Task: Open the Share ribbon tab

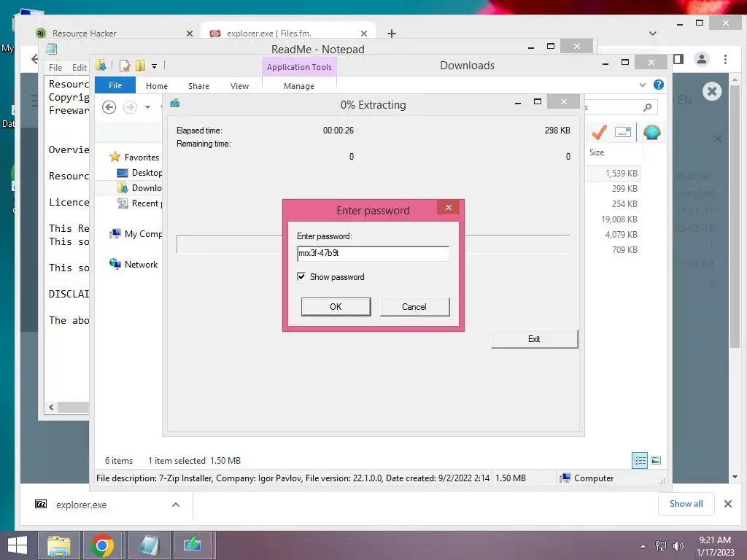Action: coord(198,86)
